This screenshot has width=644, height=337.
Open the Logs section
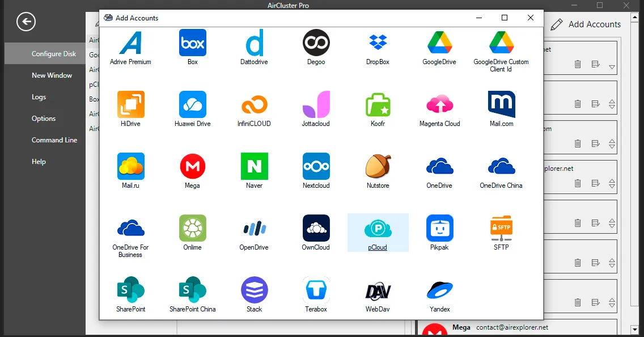tap(39, 97)
